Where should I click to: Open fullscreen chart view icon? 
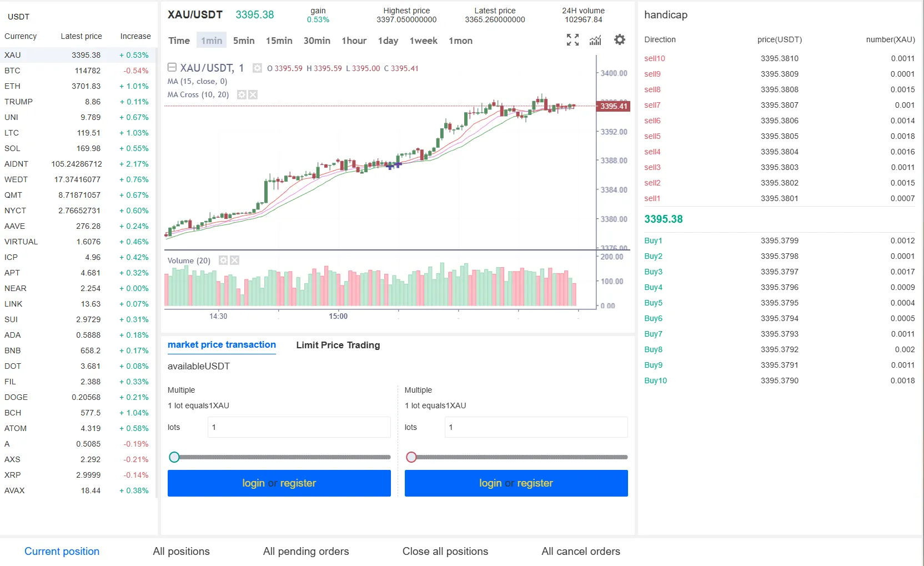click(573, 40)
